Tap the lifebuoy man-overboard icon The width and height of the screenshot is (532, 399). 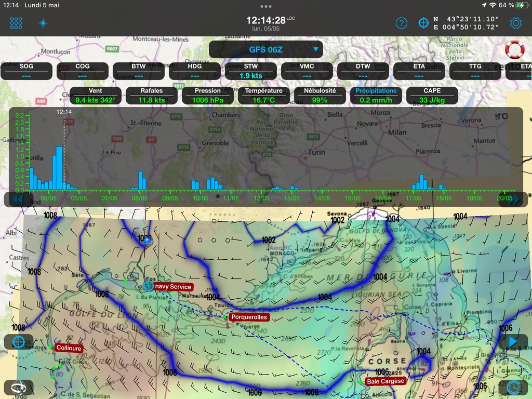point(515,49)
